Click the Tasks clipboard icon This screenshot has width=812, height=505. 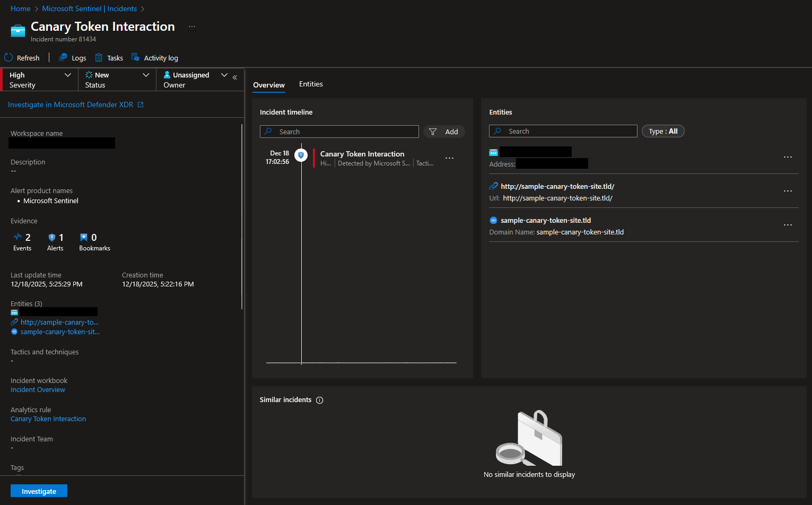tap(99, 57)
